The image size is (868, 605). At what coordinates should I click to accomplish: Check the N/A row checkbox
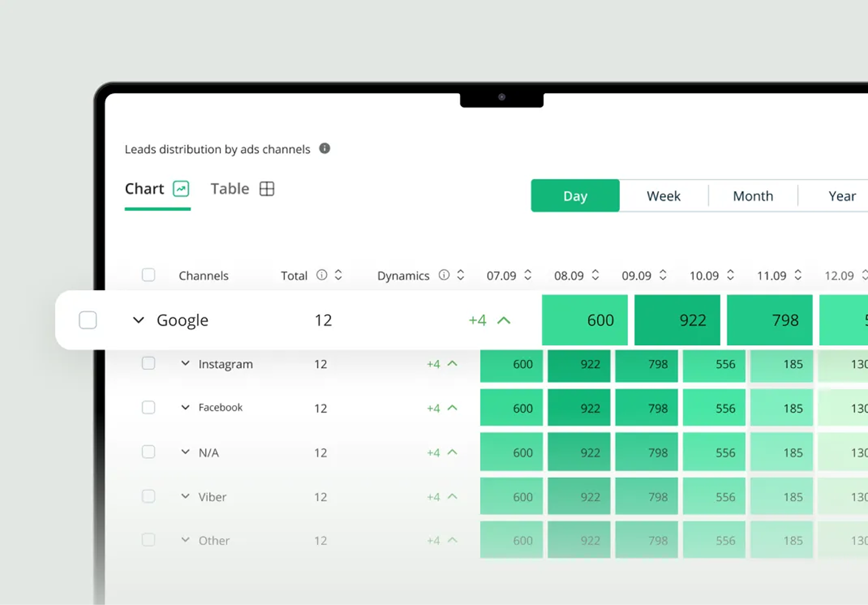[149, 451]
